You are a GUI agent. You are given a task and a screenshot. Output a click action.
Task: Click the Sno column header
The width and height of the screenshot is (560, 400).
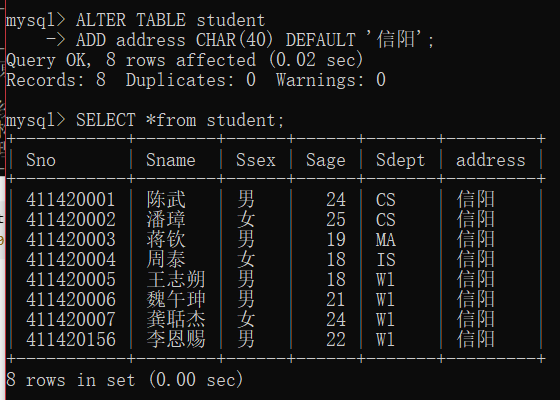[x=41, y=160]
